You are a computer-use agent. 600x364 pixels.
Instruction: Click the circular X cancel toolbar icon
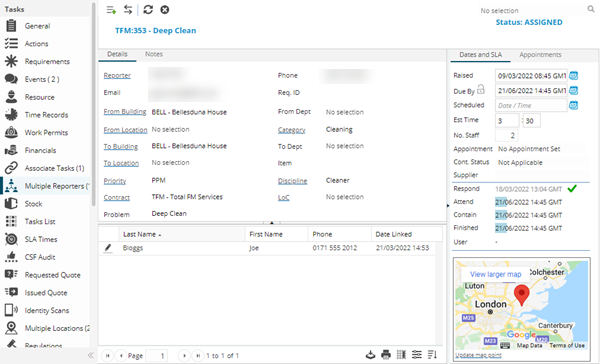[165, 10]
